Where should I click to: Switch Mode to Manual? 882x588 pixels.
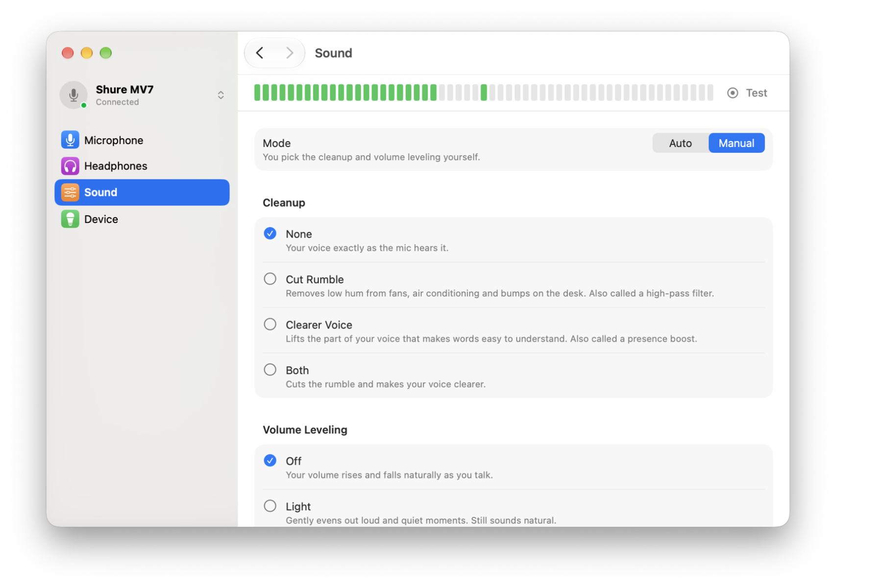point(736,143)
